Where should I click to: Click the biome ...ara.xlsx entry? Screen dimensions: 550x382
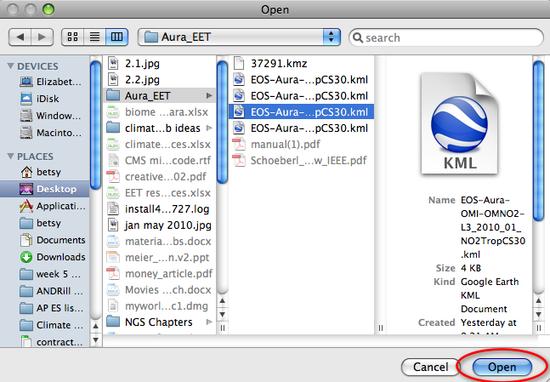point(159,112)
